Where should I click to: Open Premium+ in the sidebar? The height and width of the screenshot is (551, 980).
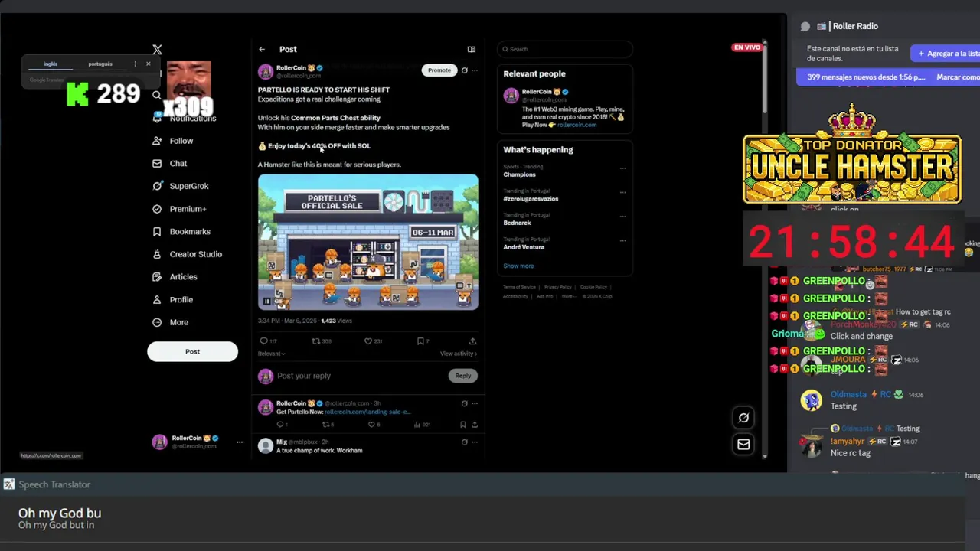(x=179, y=209)
